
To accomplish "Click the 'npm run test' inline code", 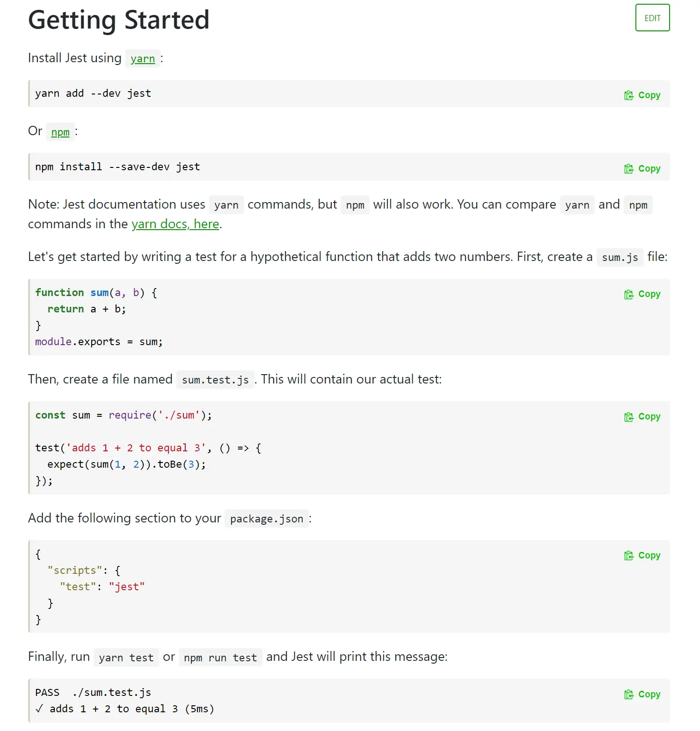I will (x=220, y=658).
